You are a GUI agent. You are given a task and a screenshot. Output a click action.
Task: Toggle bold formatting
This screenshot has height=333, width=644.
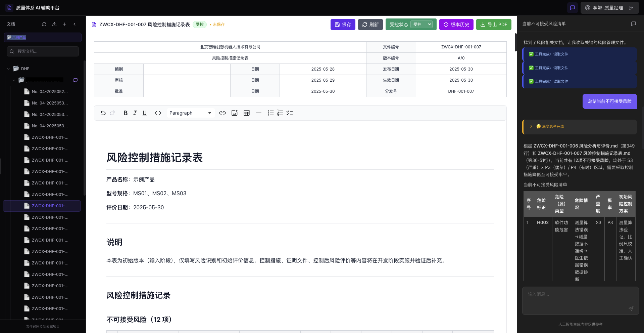pos(126,113)
